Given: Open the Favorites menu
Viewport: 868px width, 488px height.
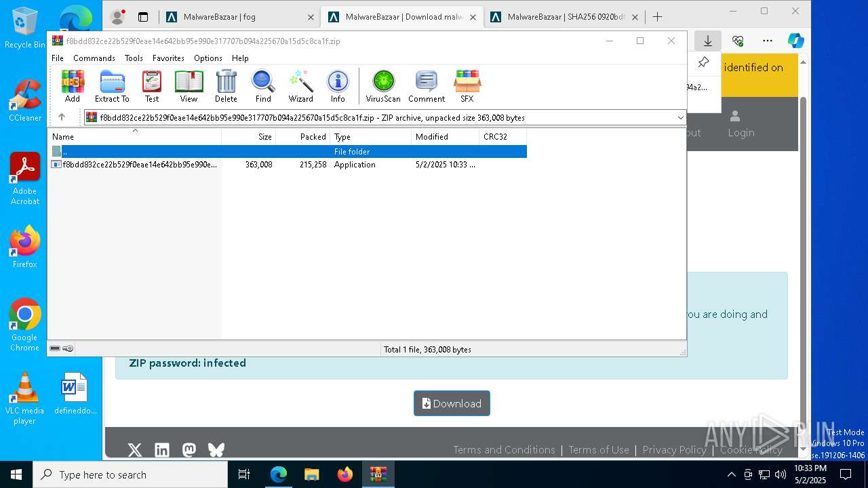Looking at the screenshot, I should [168, 58].
